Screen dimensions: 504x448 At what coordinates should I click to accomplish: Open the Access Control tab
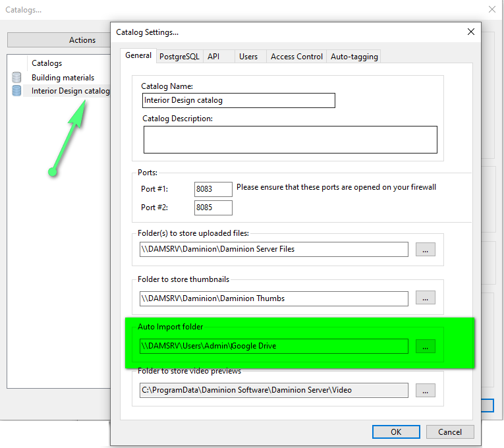pyautogui.click(x=296, y=57)
